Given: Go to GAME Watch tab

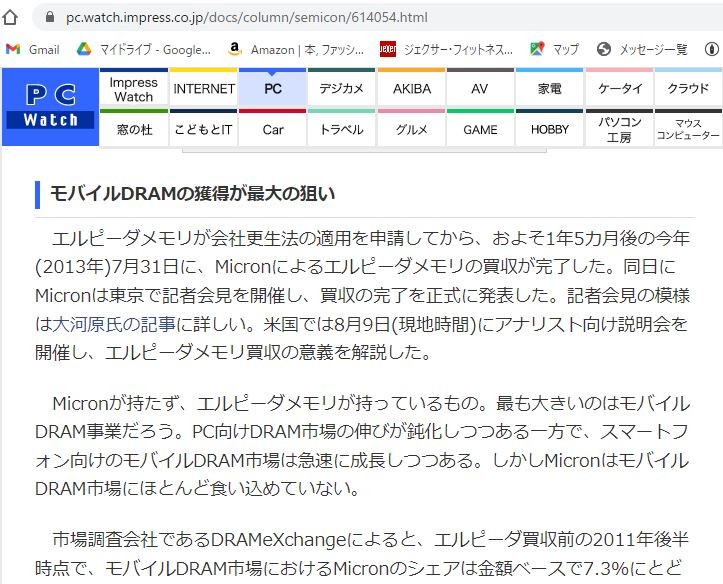Looking at the screenshot, I should 480,130.
